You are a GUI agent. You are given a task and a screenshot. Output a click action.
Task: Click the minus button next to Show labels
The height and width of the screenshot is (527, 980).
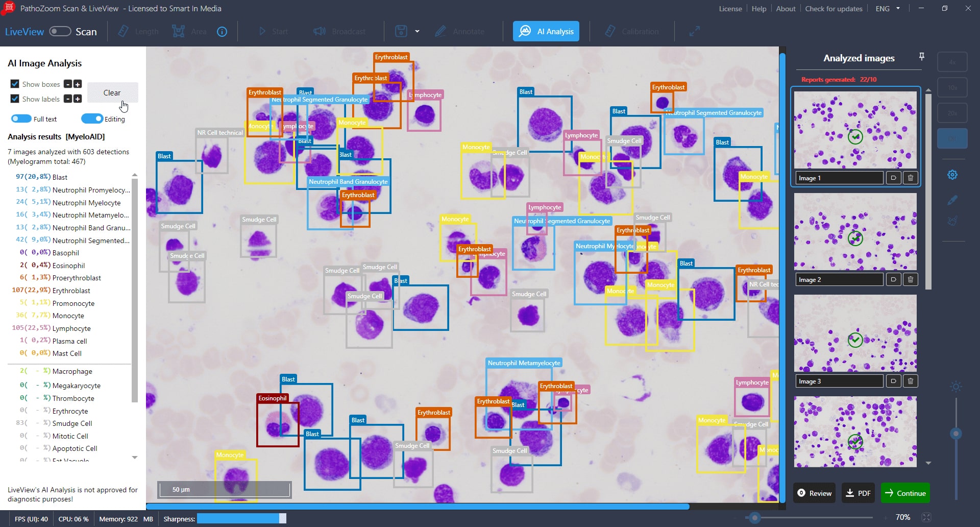coord(68,99)
